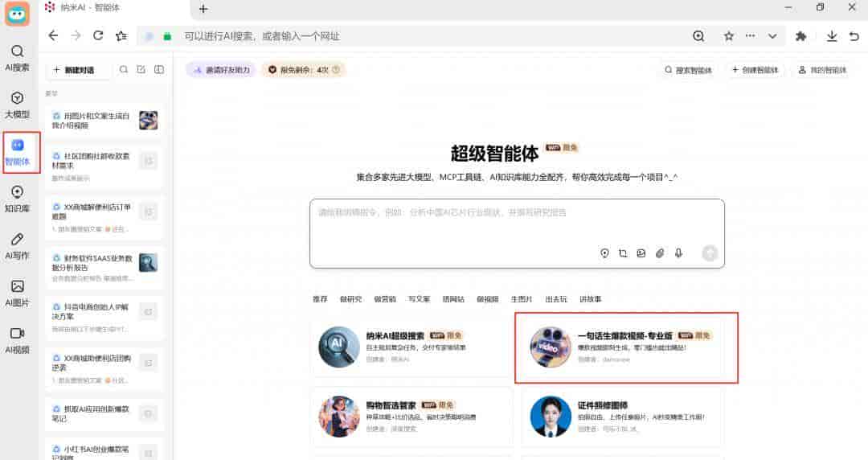Click the 限免剩余 4次 badge
The height and width of the screenshot is (460, 868).
(x=304, y=70)
